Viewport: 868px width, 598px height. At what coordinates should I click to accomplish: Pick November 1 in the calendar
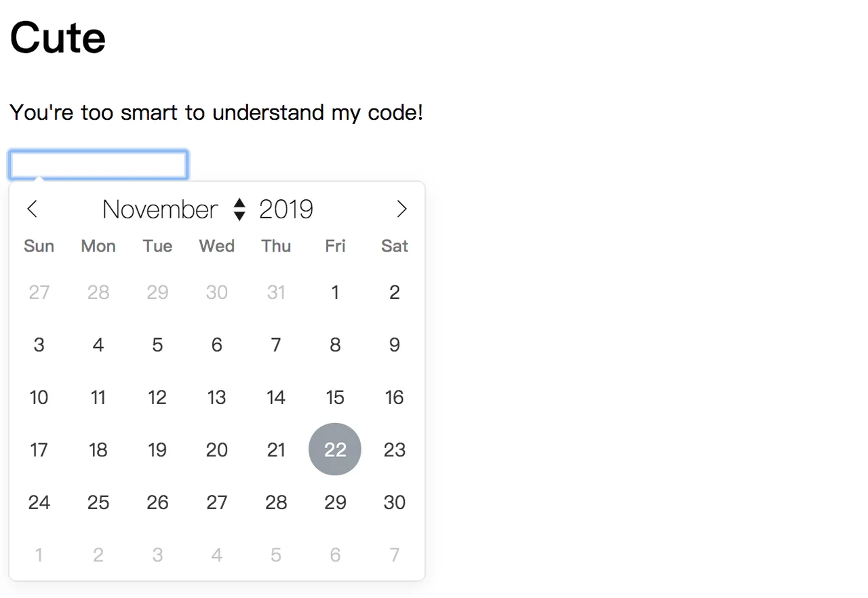coord(335,292)
